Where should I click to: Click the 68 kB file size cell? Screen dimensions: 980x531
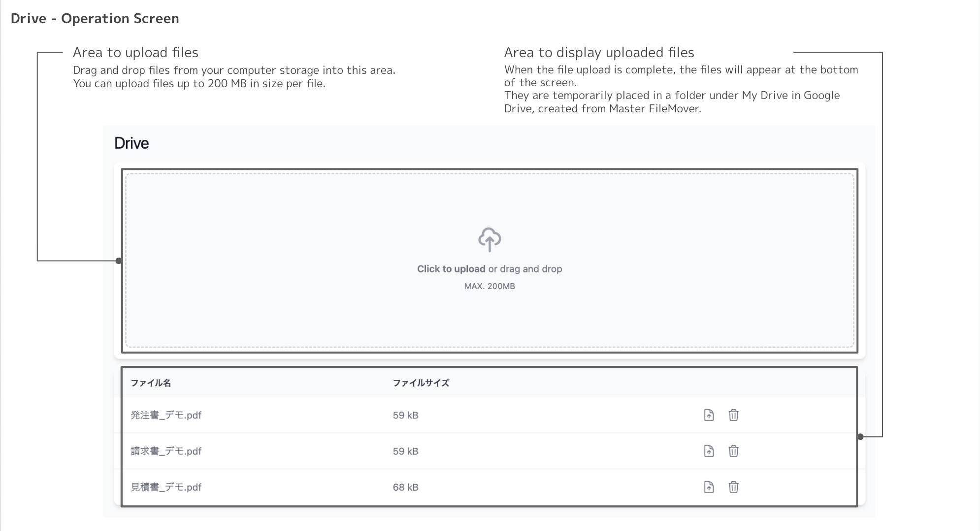tap(405, 487)
